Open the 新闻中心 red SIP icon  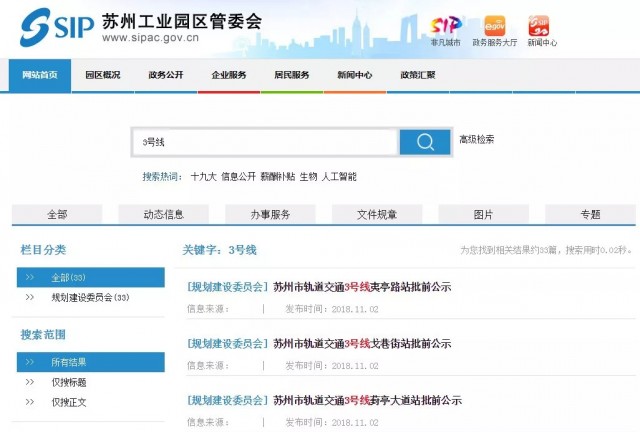[539, 26]
